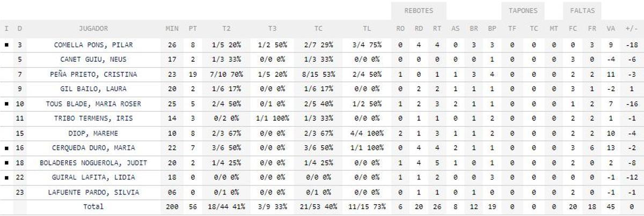
Task: Select the TAPONES group header
Action: pyautogui.click(x=523, y=11)
